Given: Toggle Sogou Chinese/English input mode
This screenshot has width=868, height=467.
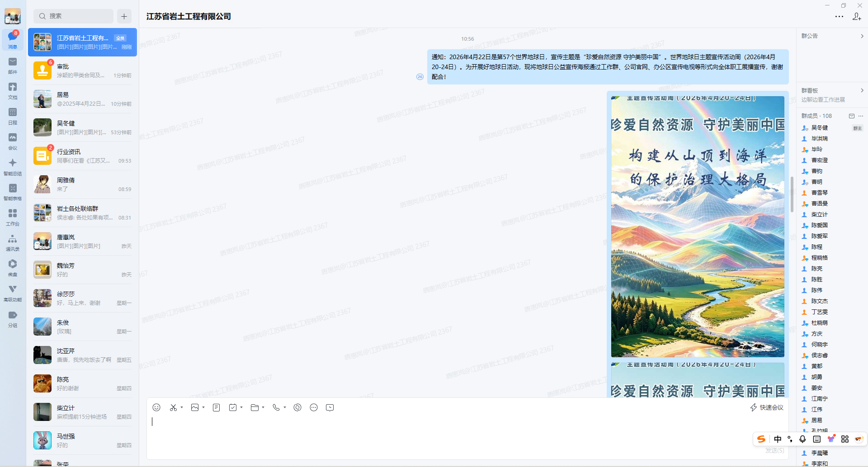Looking at the screenshot, I should pyautogui.click(x=778, y=439).
